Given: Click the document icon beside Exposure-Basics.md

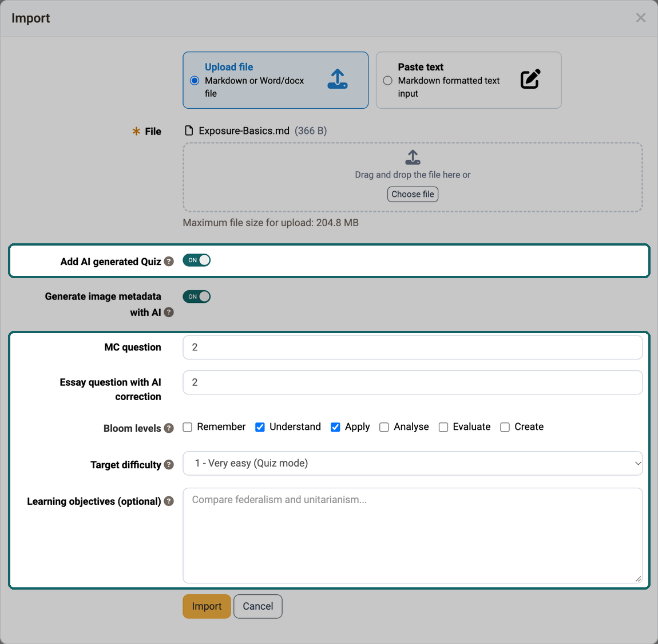Looking at the screenshot, I should click(189, 131).
